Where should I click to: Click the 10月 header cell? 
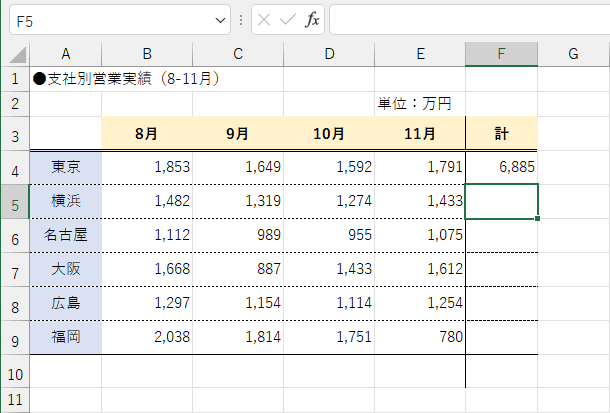[x=329, y=133]
